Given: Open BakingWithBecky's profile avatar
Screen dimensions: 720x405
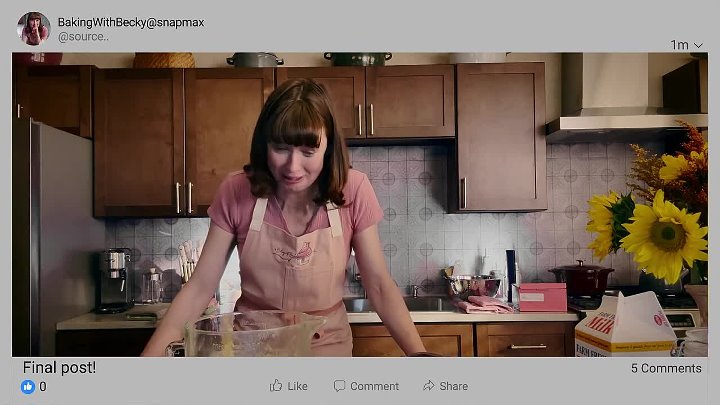Looking at the screenshot, I should tap(34, 28).
